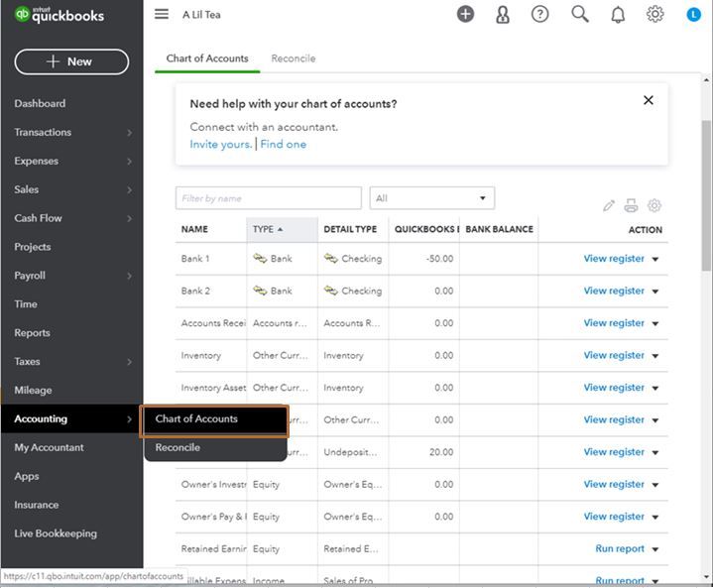713x588 pixels.
Task: View register for Owner's Investment
Action: [x=614, y=484]
